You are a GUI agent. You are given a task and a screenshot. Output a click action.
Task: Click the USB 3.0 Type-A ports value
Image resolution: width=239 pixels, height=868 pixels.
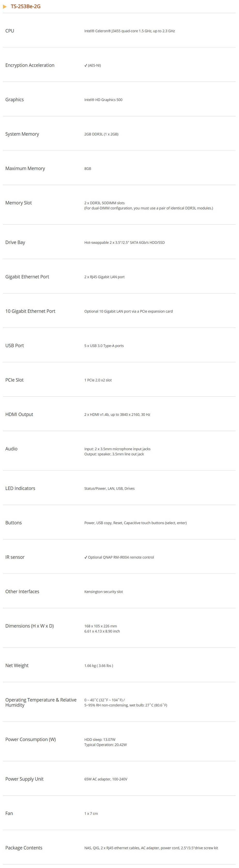click(x=104, y=346)
